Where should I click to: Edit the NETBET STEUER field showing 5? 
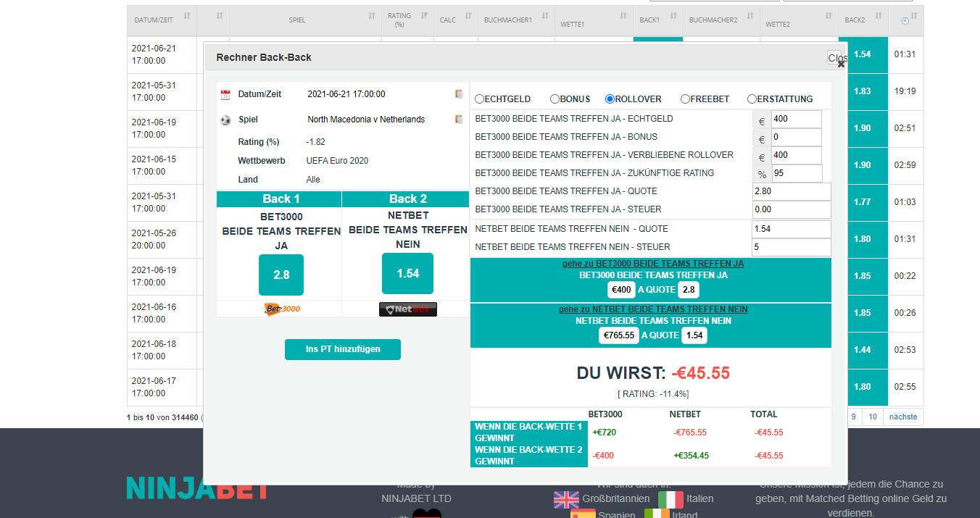(792, 248)
